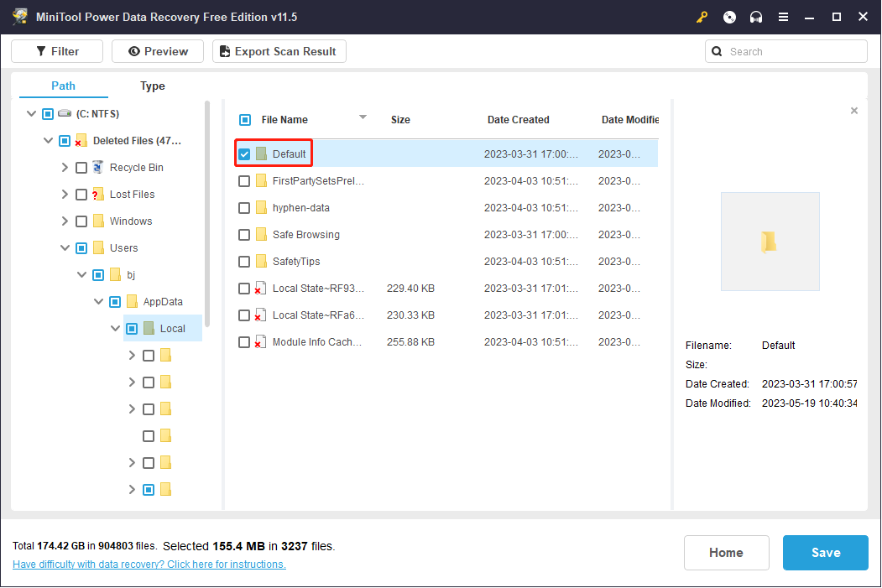Expand the Lost Files node
The height and width of the screenshot is (588, 882).
65,195
